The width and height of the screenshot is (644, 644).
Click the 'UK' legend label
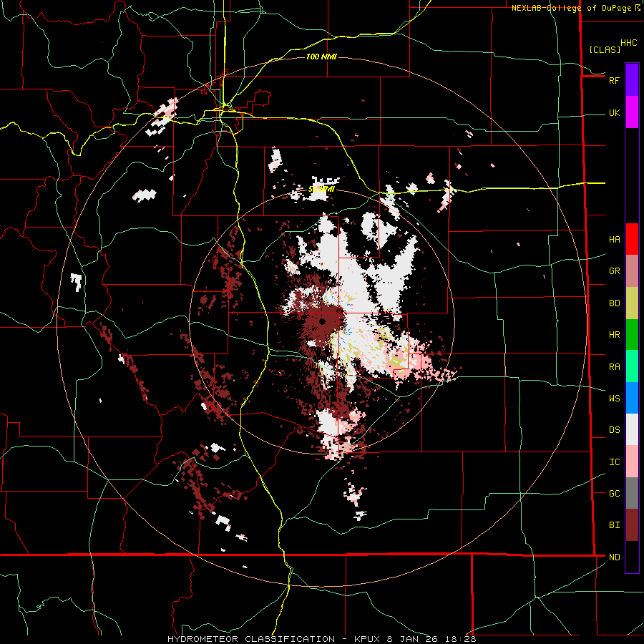pos(614,112)
